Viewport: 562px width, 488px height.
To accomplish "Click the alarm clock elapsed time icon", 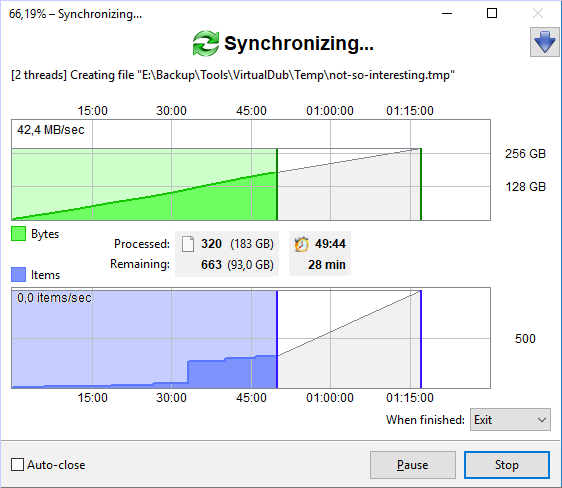I will click(x=301, y=244).
